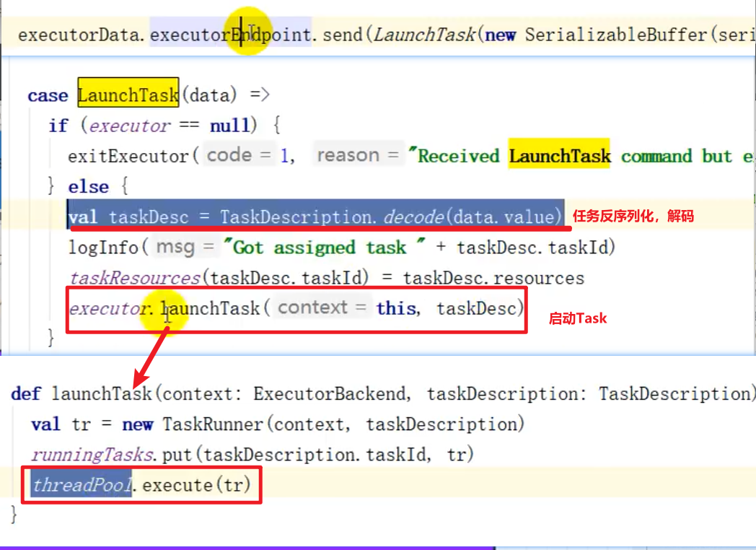The image size is (756, 550).
Task: Click "new" keyword before TaskRunner
Action: click(137, 424)
